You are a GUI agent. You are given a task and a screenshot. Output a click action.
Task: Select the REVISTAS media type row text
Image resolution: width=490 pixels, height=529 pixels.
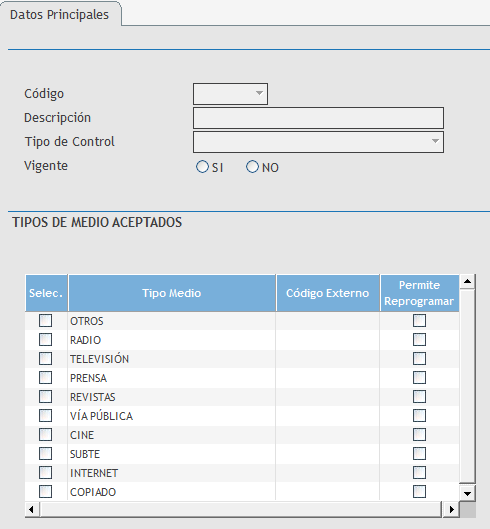click(92, 397)
